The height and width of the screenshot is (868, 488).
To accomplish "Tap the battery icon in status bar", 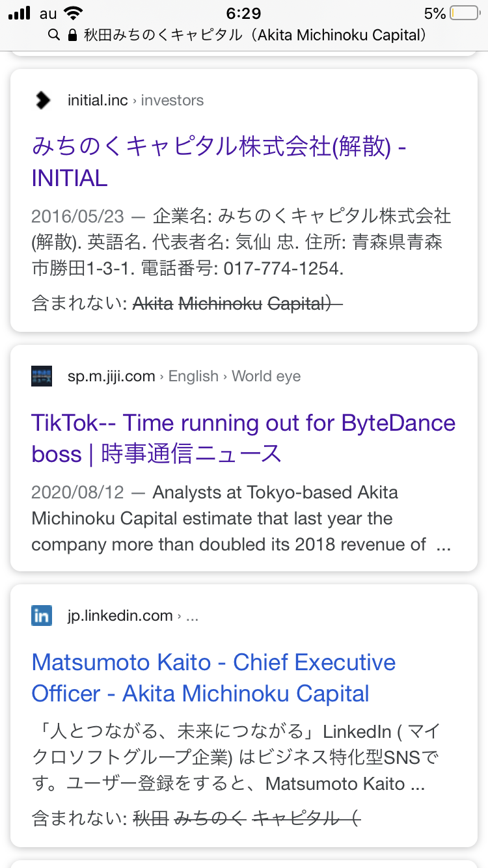I will point(463,13).
